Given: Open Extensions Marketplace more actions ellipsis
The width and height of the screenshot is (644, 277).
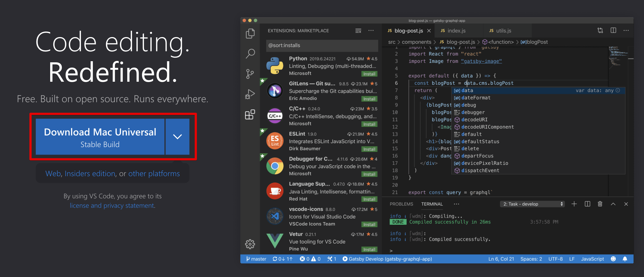Looking at the screenshot, I should point(371,30).
